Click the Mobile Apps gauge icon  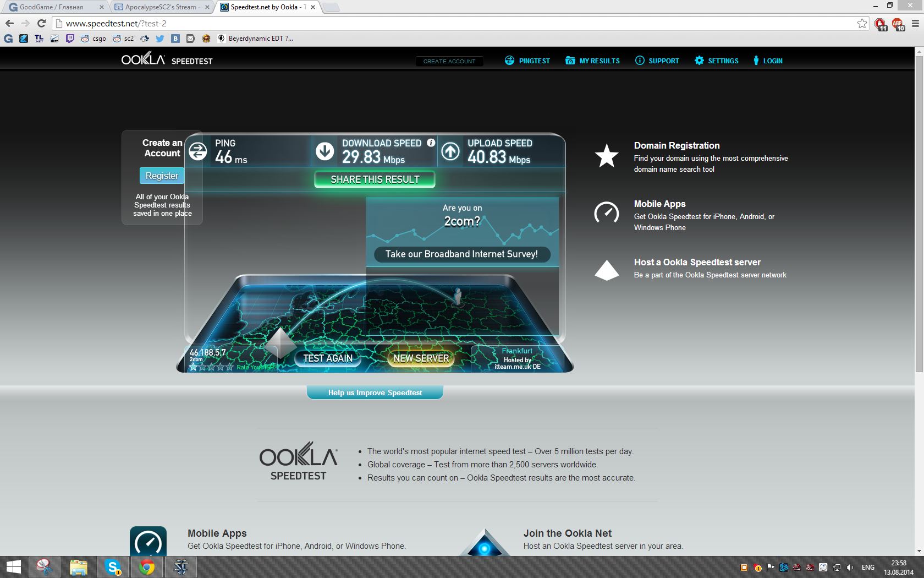tap(607, 213)
